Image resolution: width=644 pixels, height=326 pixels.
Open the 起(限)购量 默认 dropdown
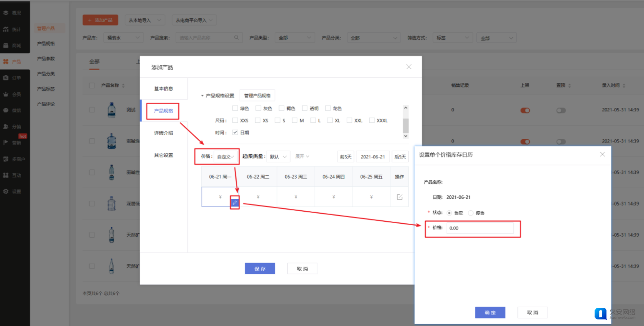(x=278, y=157)
